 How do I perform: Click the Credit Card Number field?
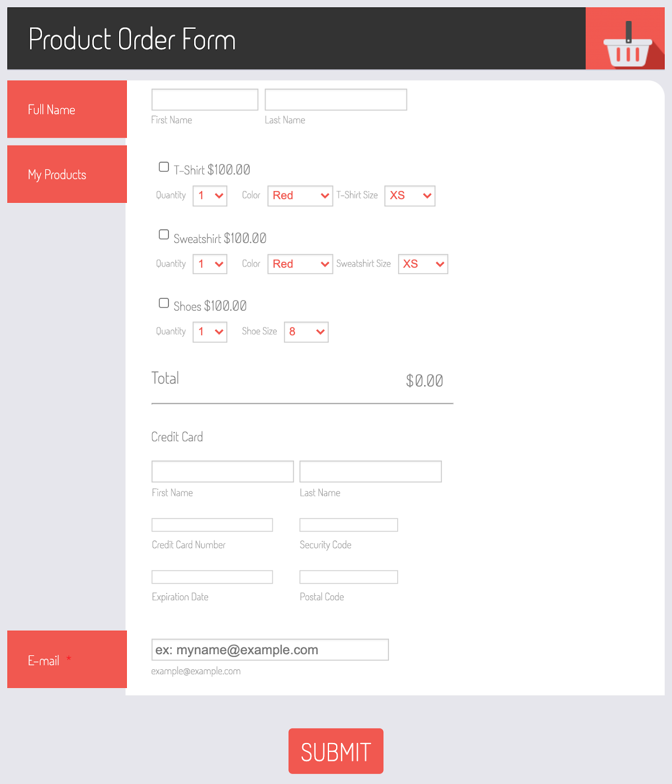click(212, 525)
